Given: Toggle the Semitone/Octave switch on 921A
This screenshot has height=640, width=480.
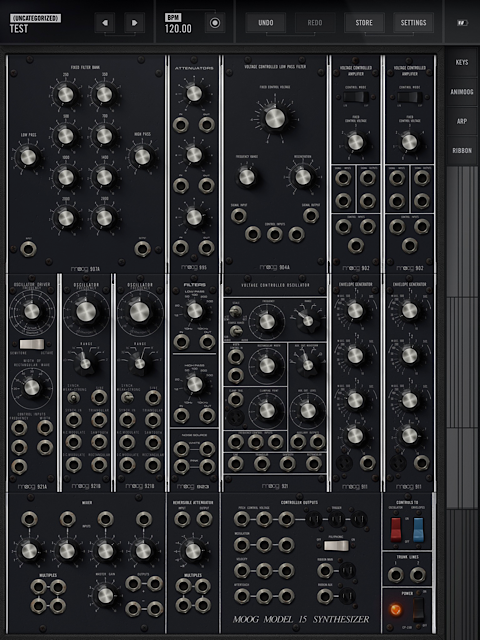Looking at the screenshot, I should tap(32, 344).
